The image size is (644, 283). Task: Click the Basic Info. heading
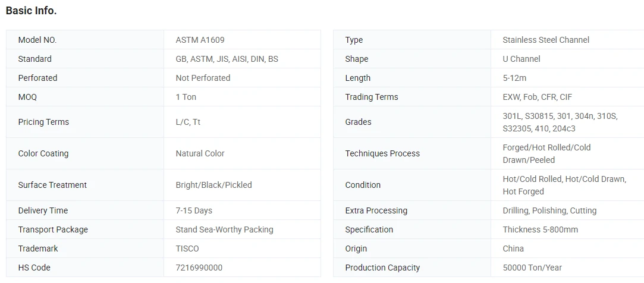31,11
